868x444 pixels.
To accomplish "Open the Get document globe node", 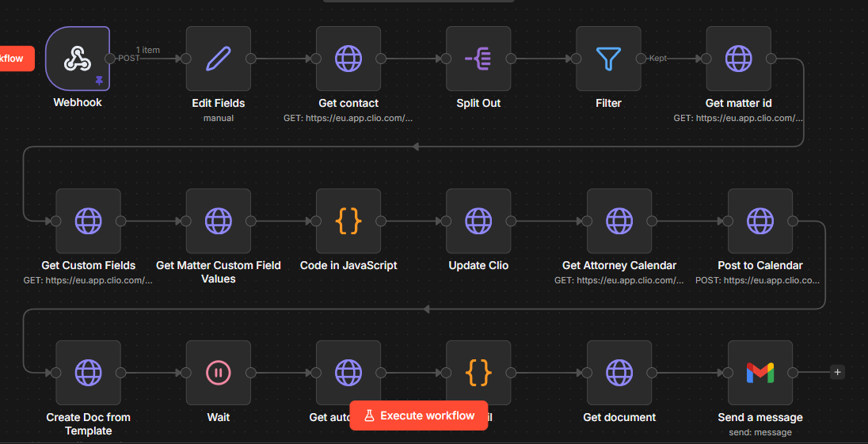I will click(619, 372).
